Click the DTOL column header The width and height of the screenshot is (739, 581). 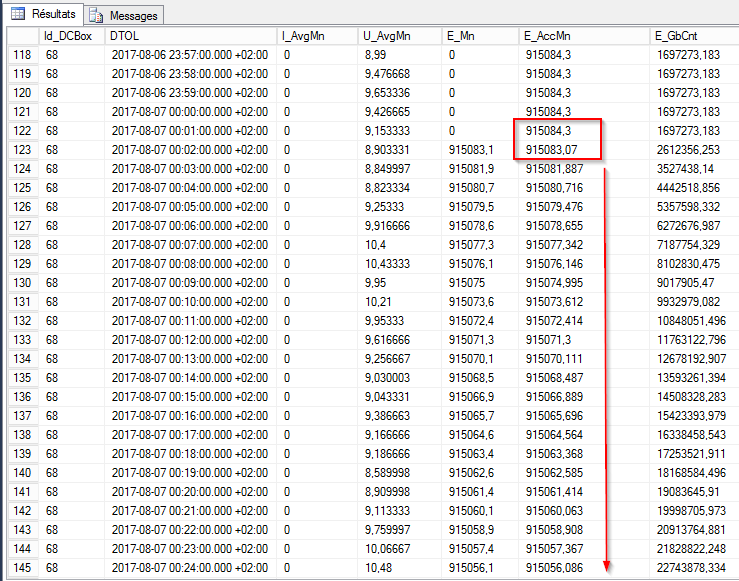click(x=190, y=36)
